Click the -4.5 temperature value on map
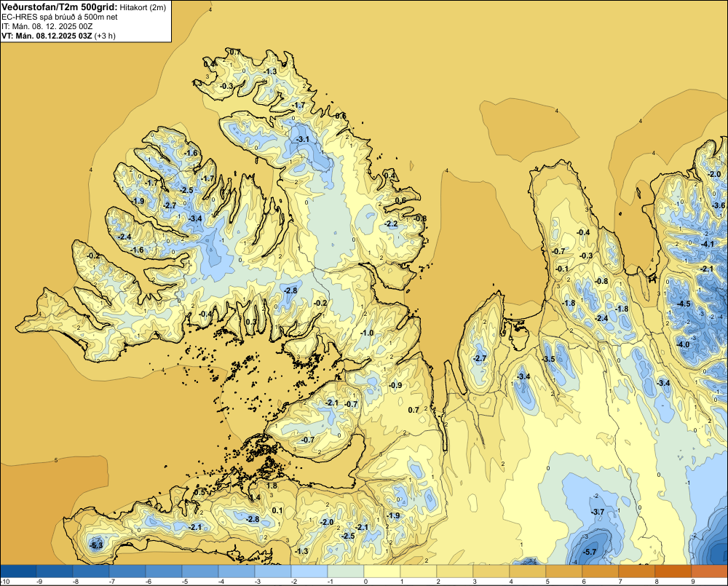 684,304
